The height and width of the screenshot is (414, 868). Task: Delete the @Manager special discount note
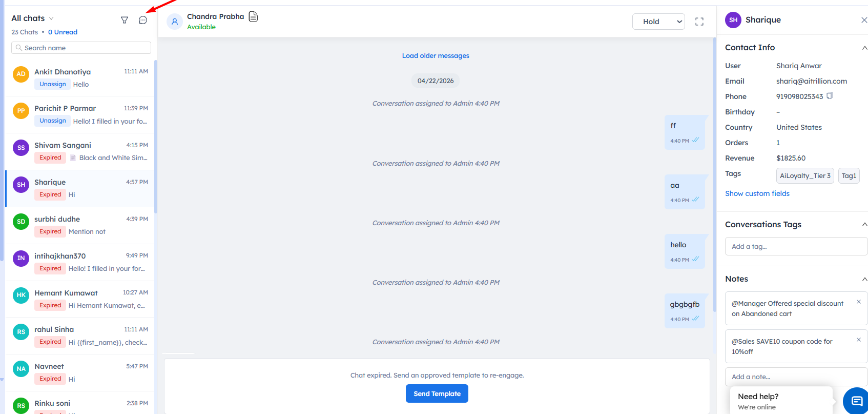click(858, 302)
